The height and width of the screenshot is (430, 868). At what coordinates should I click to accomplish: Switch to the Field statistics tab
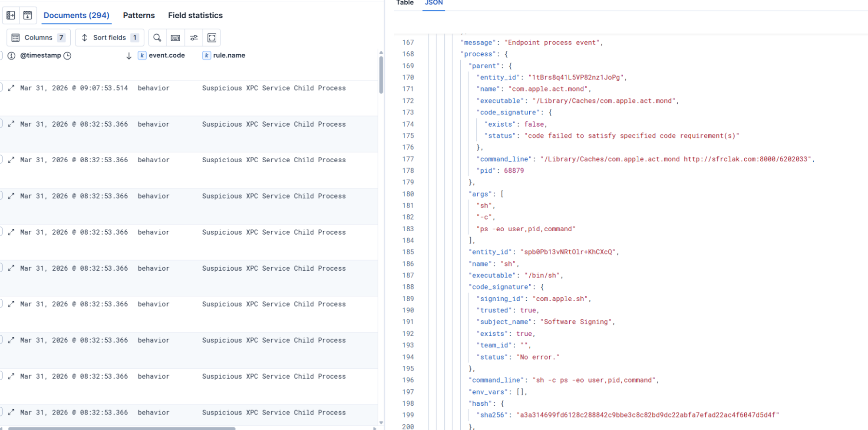coord(195,16)
